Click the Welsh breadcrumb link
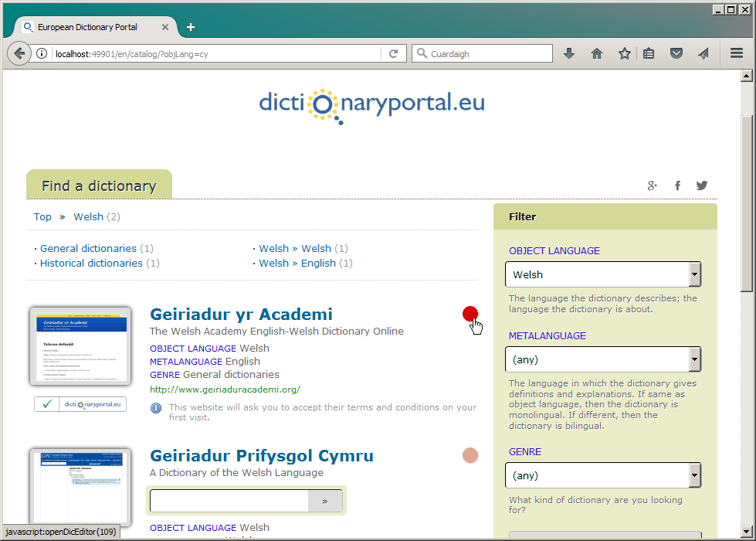 tap(88, 216)
